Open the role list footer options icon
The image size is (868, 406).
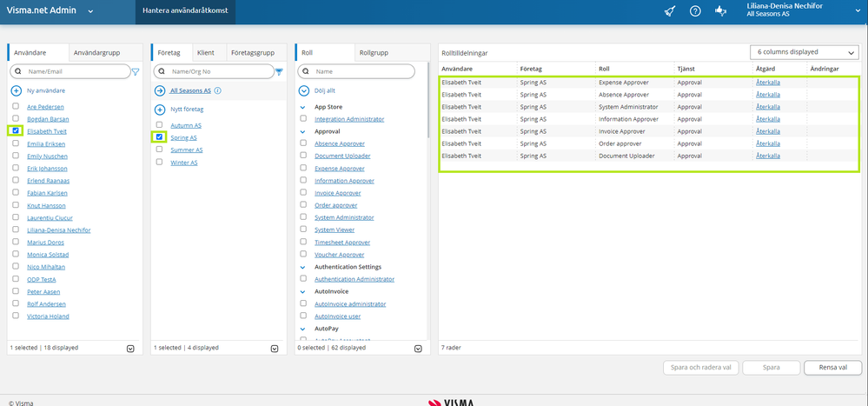419,349
